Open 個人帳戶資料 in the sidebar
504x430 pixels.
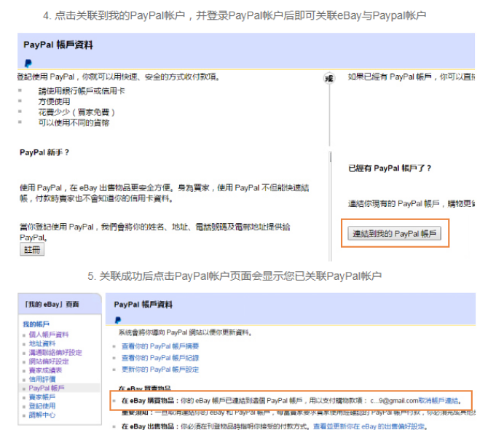(x=49, y=335)
